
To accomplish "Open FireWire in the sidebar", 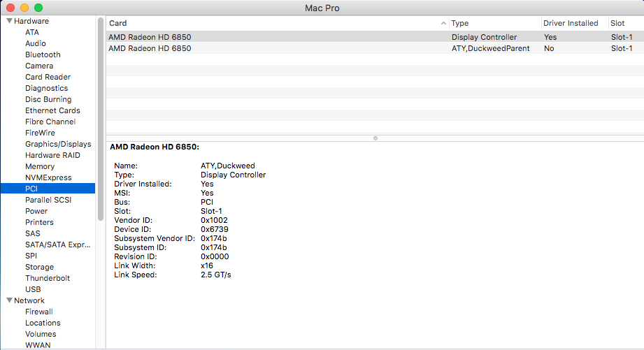I will click(40, 133).
